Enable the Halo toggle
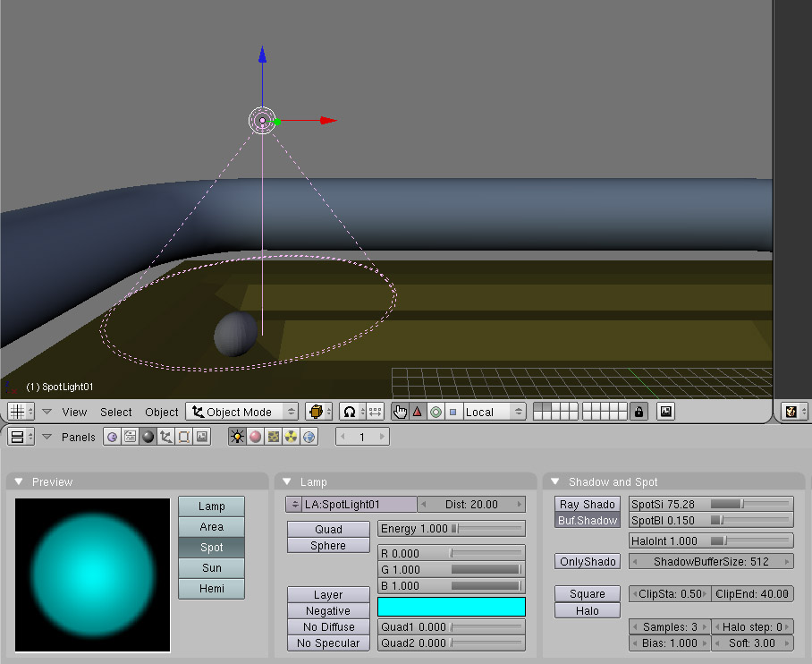 click(x=588, y=610)
